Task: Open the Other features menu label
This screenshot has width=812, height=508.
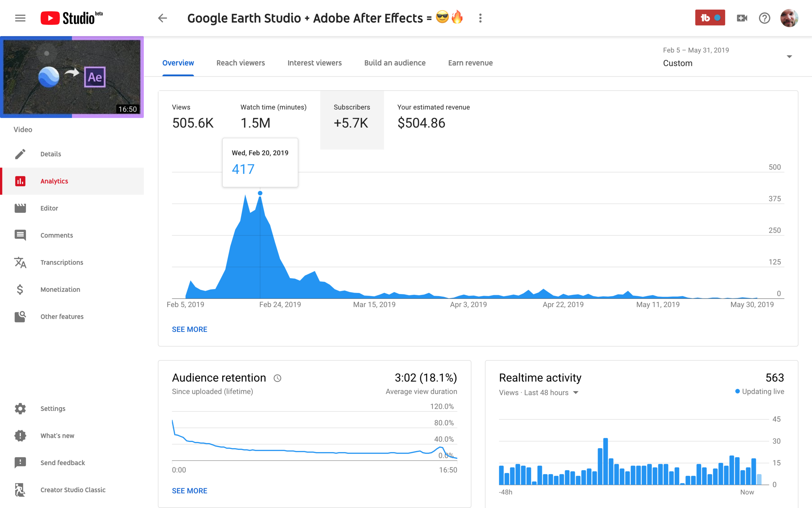Action: tap(62, 317)
